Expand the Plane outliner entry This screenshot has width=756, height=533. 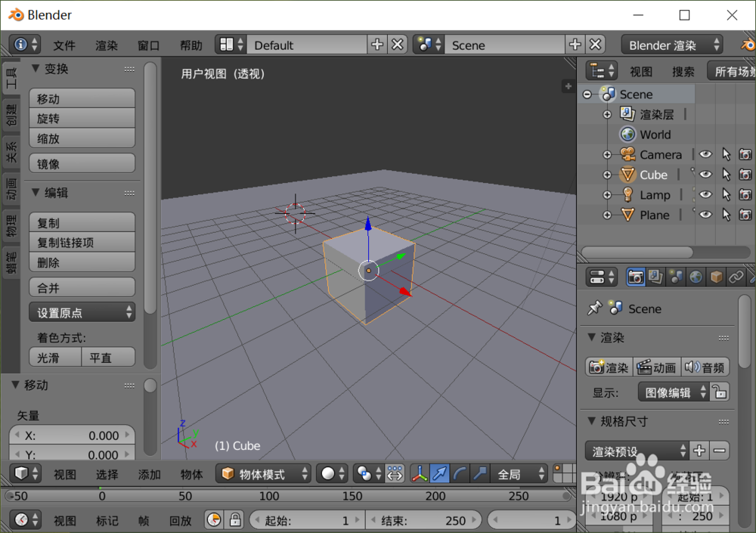[x=607, y=215]
